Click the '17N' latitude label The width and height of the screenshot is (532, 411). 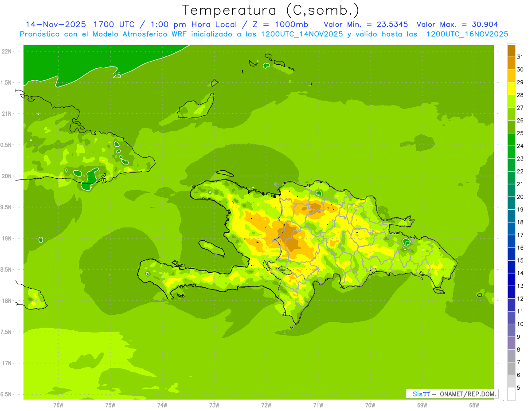(x=8, y=363)
